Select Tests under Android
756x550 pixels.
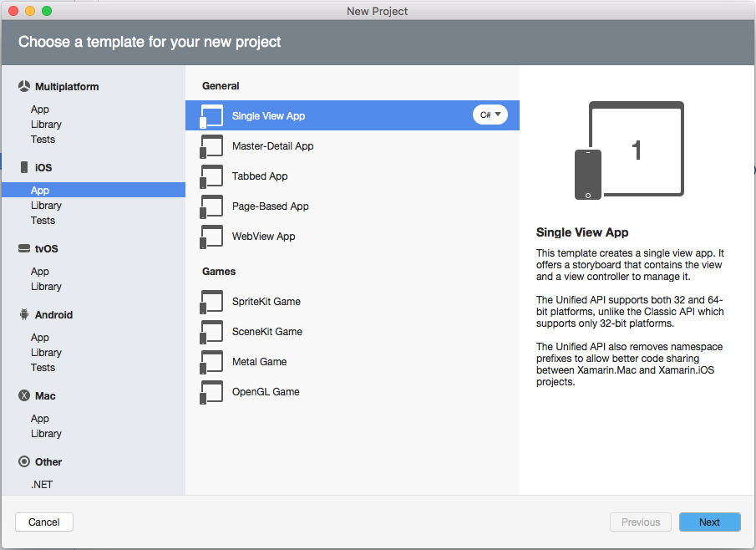46,367
